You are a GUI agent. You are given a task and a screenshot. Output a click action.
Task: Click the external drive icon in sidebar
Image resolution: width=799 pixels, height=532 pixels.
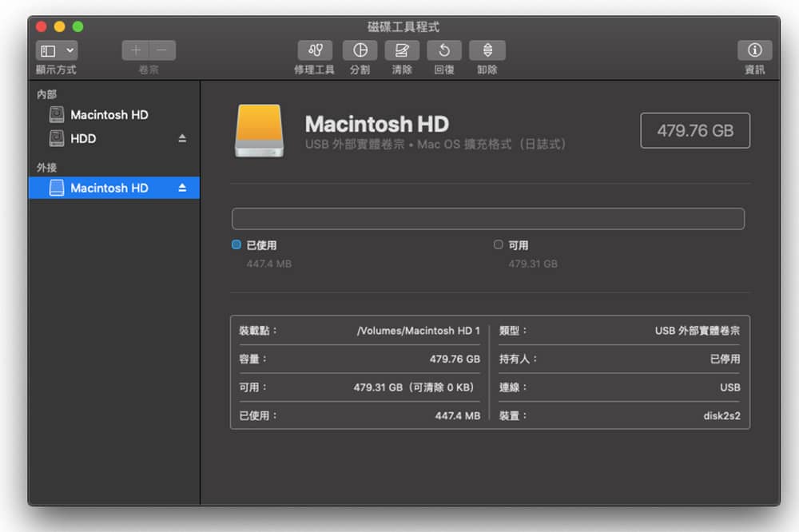pyautogui.click(x=57, y=188)
